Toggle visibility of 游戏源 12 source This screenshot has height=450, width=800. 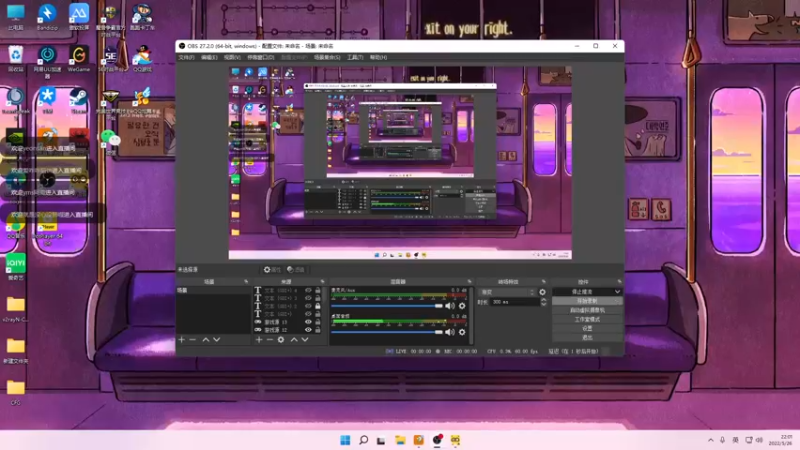point(308,330)
